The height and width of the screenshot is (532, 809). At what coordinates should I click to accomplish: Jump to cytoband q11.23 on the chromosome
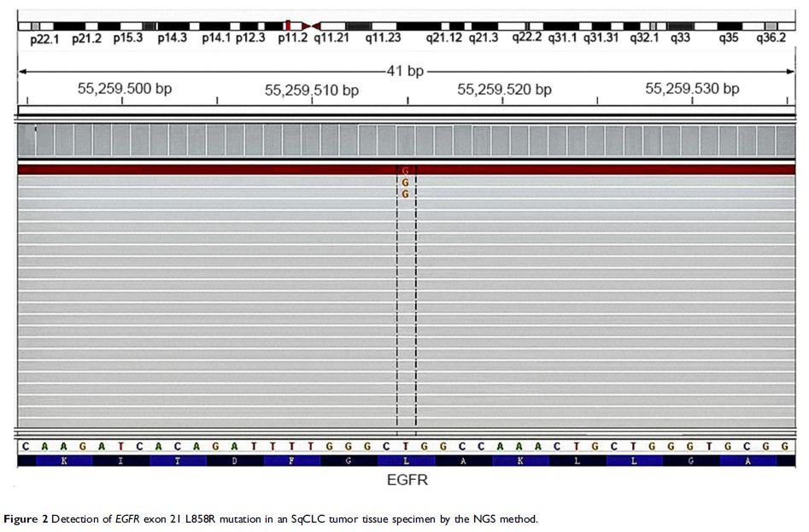pos(382,38)
